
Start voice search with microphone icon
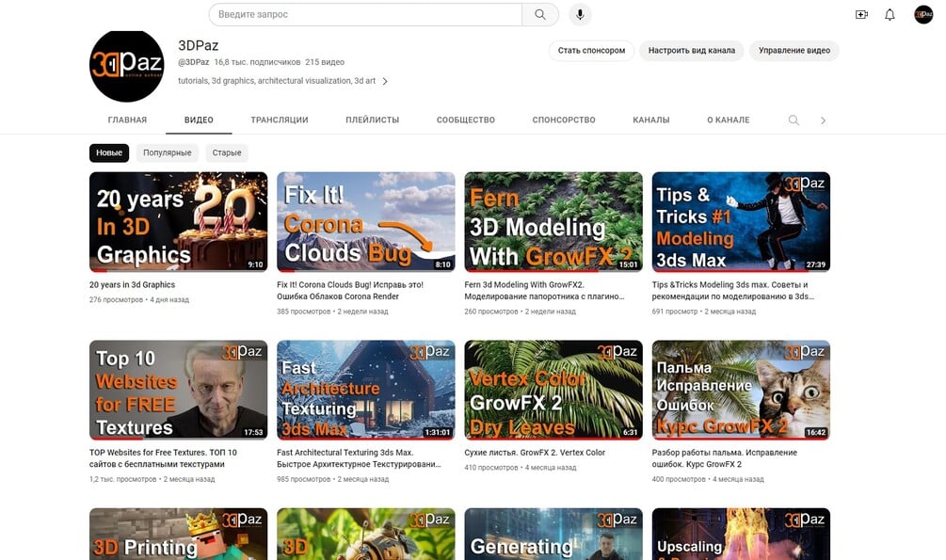click(580, 14)
